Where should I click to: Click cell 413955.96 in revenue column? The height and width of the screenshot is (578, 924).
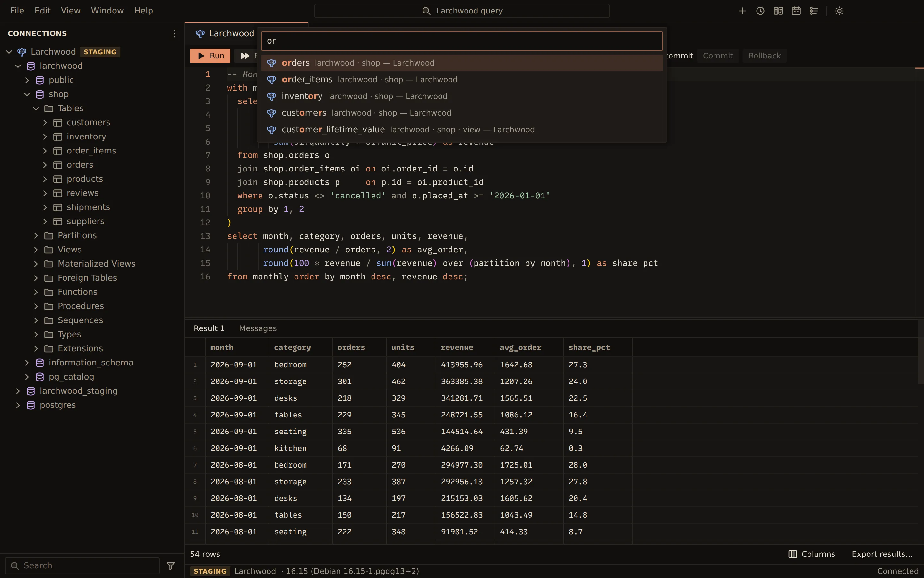465,365
